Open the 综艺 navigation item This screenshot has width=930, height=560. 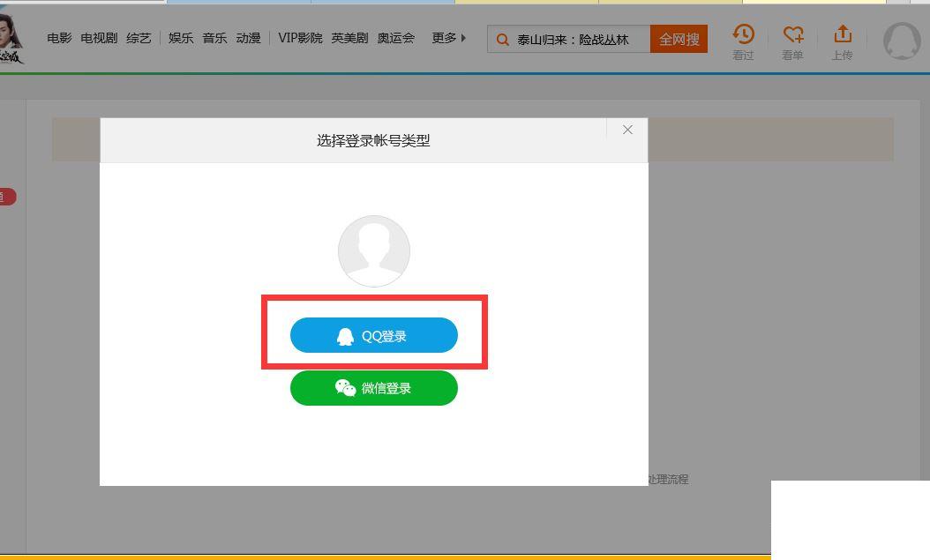pyautogui.click(x=139, y=39)
